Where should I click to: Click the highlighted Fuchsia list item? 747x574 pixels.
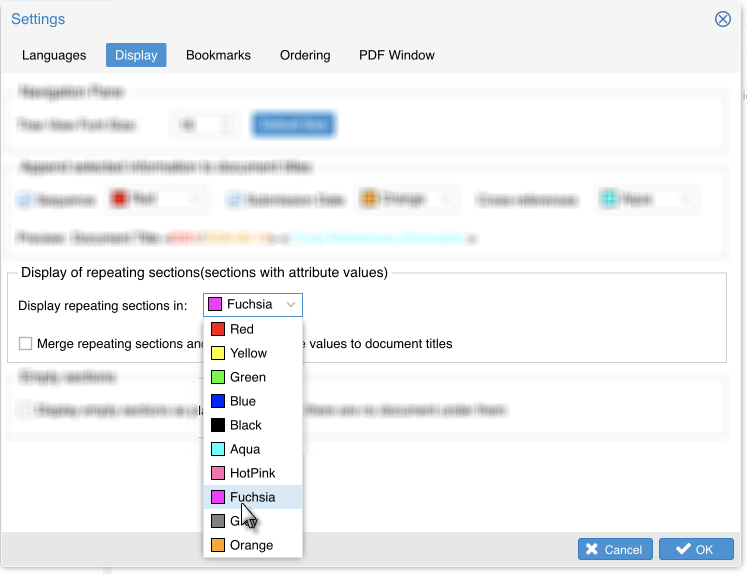pos(252,497)
